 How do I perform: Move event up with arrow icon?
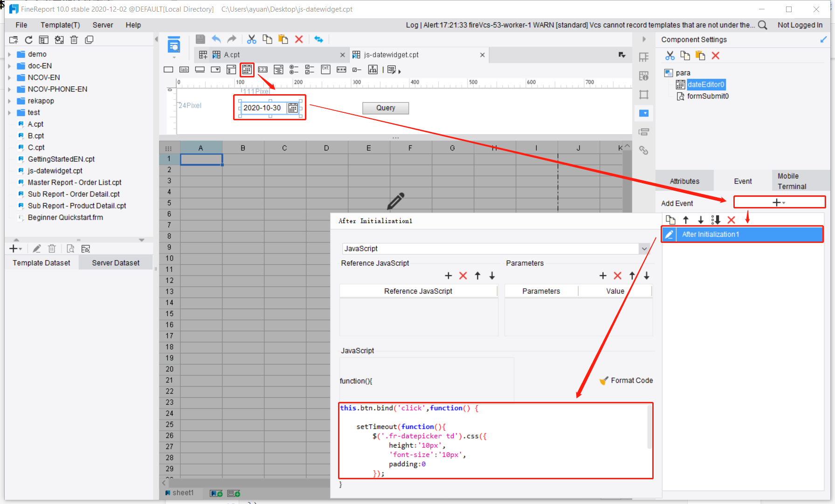point(686,220)
